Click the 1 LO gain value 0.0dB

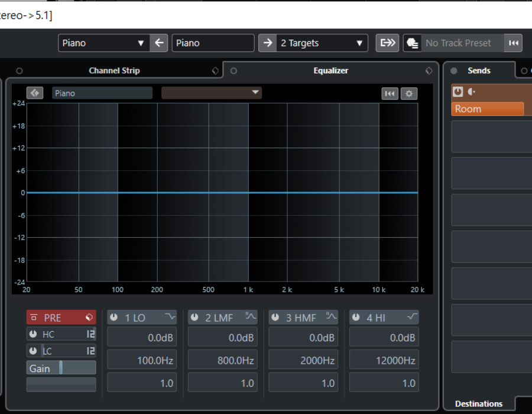click(x=142, y=337)
